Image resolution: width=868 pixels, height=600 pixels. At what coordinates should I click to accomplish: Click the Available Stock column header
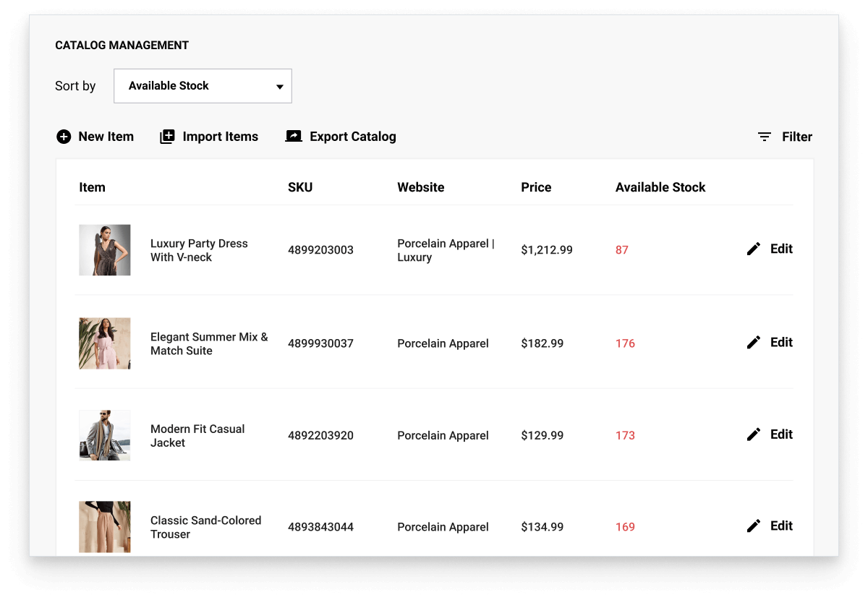[660, 187]
